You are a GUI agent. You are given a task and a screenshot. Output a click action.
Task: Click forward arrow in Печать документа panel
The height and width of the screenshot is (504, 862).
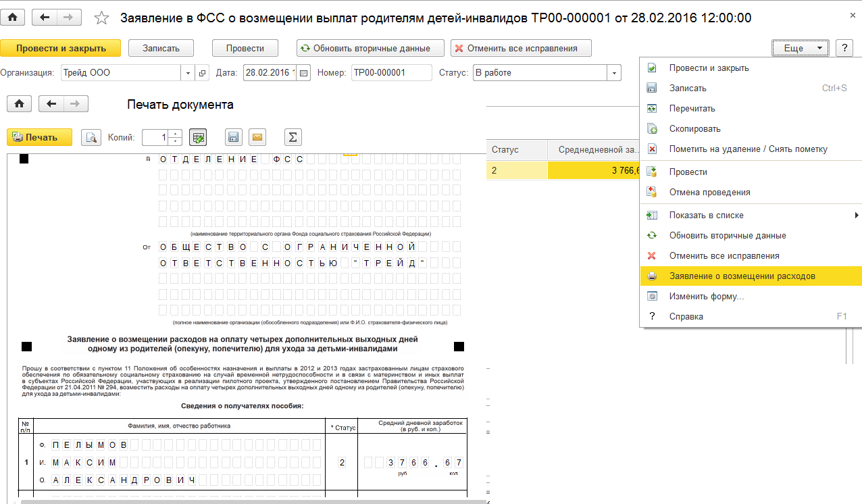coord(76,103)
